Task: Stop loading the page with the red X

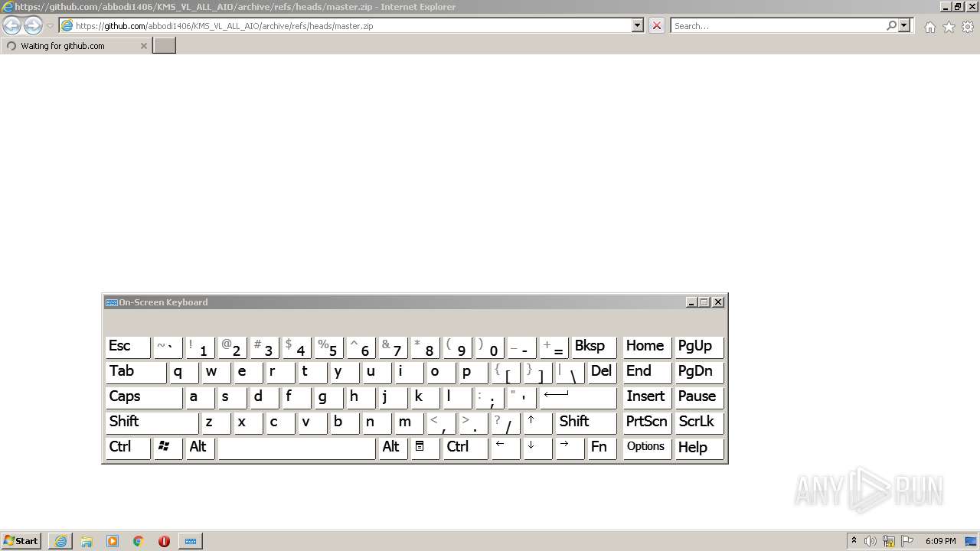Action: [x=656, y=25]
